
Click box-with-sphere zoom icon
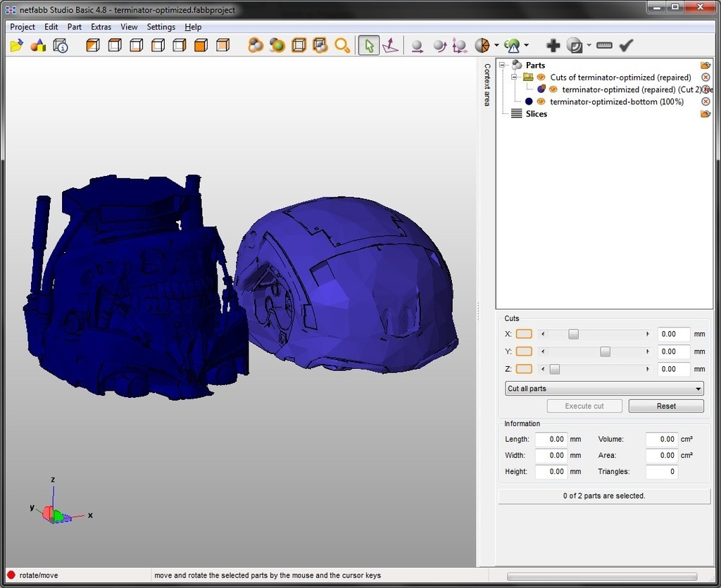coord(320,45)
